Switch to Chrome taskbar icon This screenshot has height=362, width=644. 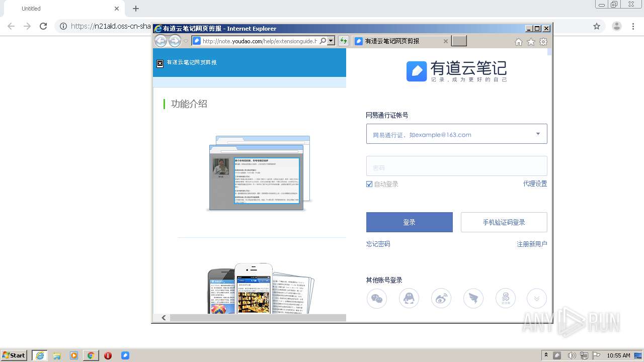(x=91, y=355)
